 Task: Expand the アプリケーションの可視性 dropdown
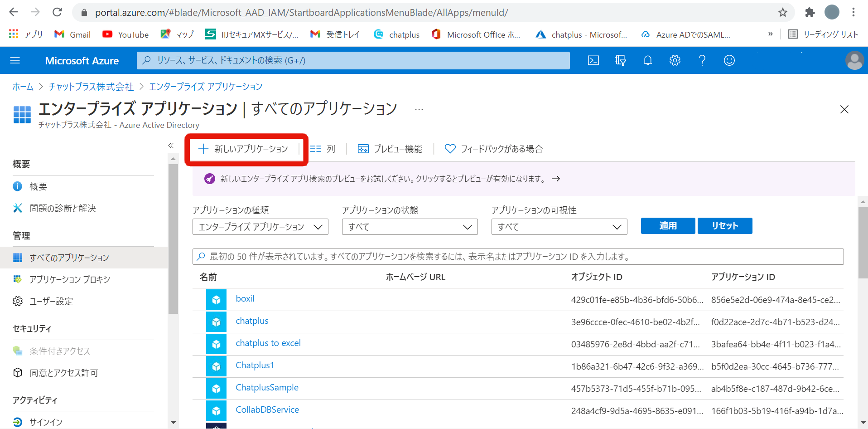point(559,227)
